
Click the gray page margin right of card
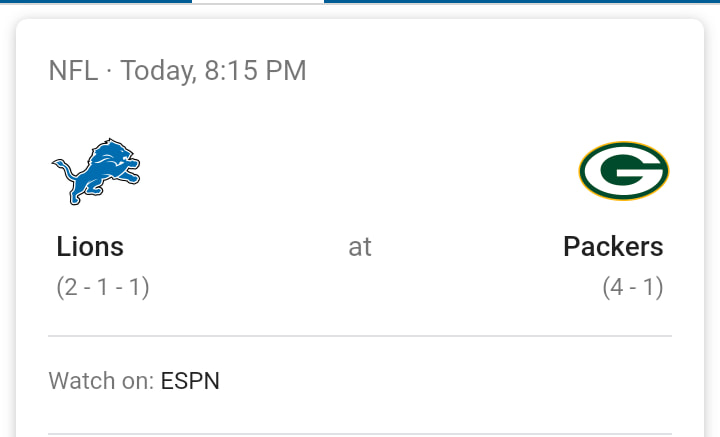pyautogui.click(x=713, y=230)
